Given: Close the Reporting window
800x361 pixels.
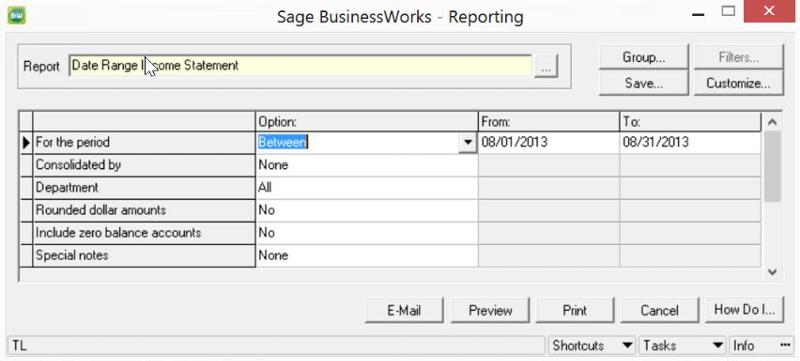Looking at the screenshot, I should (770, 11).
